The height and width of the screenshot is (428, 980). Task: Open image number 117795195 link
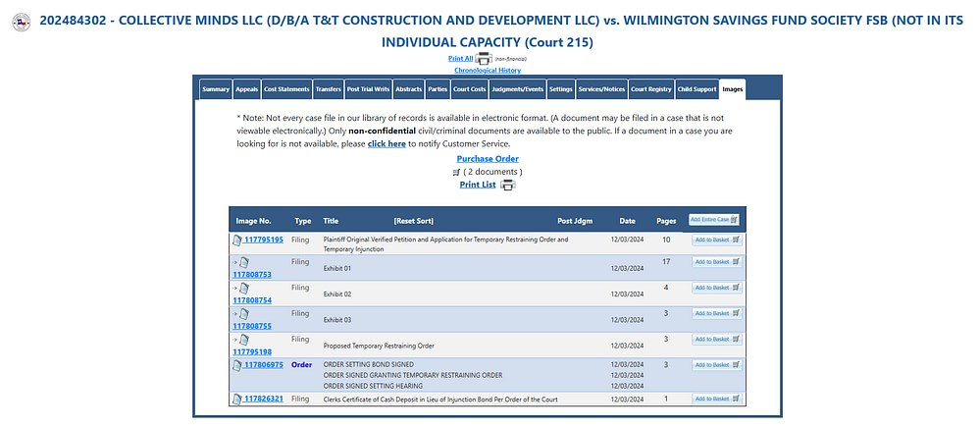(x=263, y=240)
